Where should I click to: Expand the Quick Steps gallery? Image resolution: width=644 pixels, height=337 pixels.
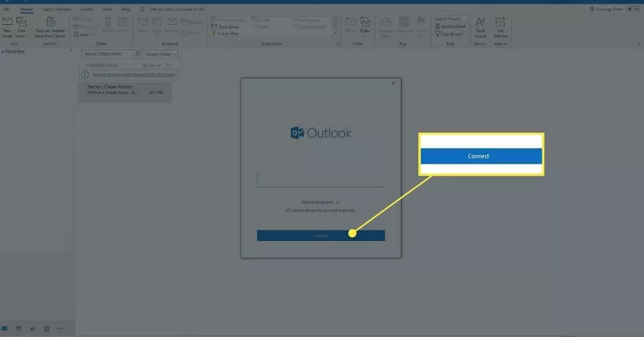point(335,33)
